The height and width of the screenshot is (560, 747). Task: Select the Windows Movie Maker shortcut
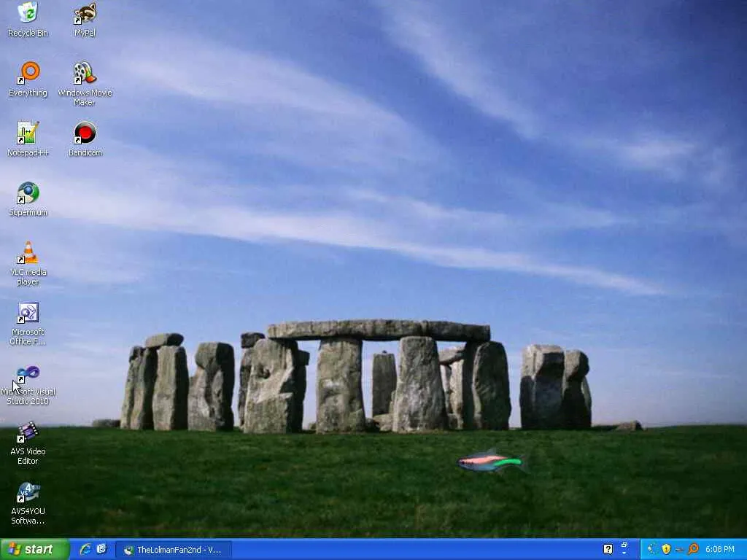[85, 84]
